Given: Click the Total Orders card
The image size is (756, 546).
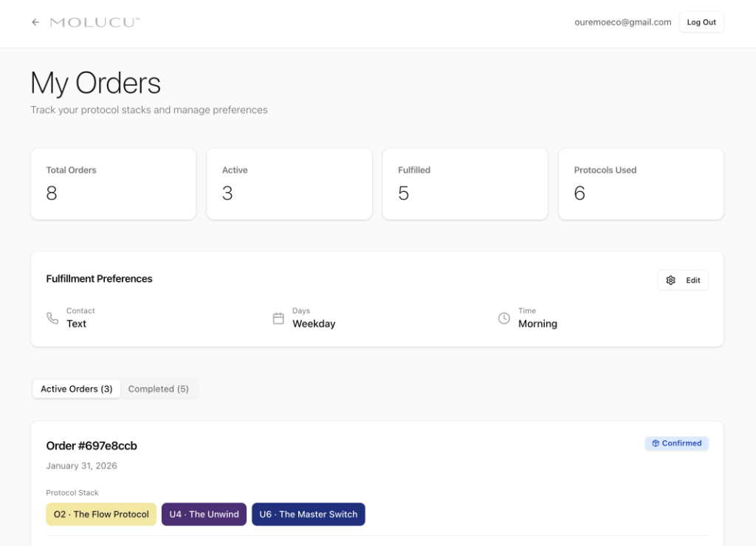Looking at the screenshot, I should [x=113, y=184].
